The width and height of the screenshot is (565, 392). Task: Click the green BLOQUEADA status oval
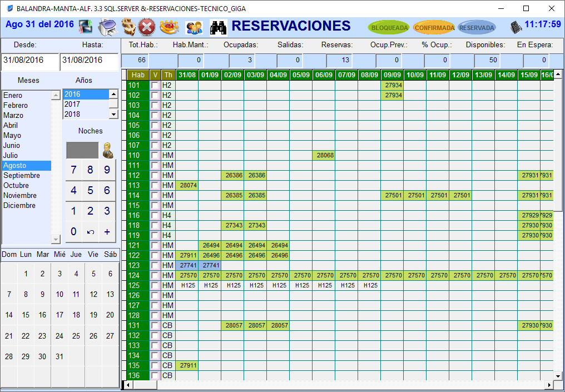(x=388, y=27)
